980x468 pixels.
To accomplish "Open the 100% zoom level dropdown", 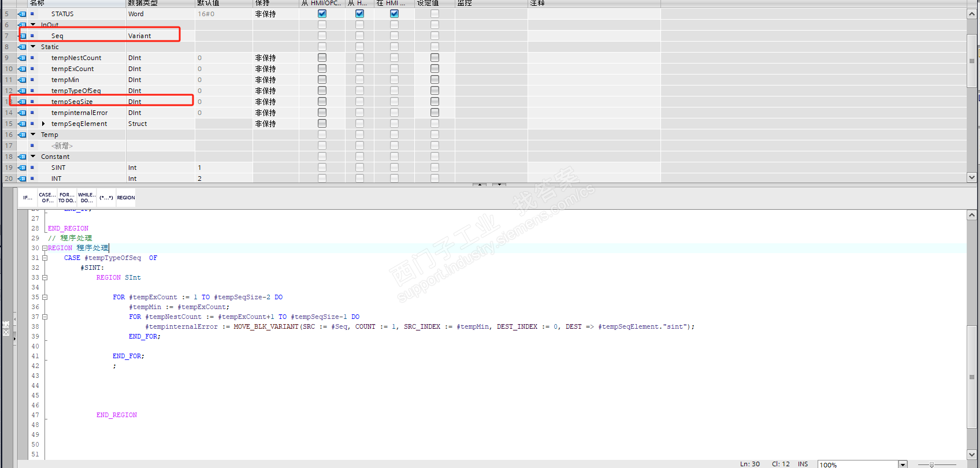I will point(903,465).
